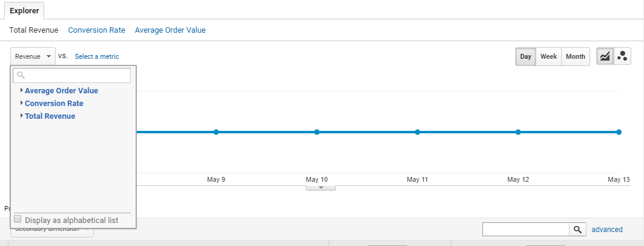Select the Day granularity button
Image resolution: width=644 pixels, height=246 pixels.
coord(526,56)
